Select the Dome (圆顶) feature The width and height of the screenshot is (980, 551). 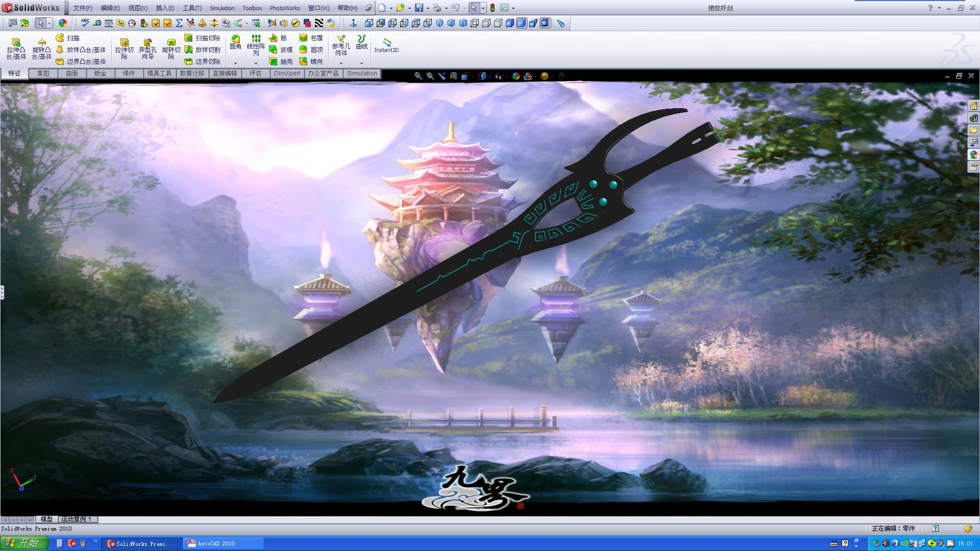[311, 50]
